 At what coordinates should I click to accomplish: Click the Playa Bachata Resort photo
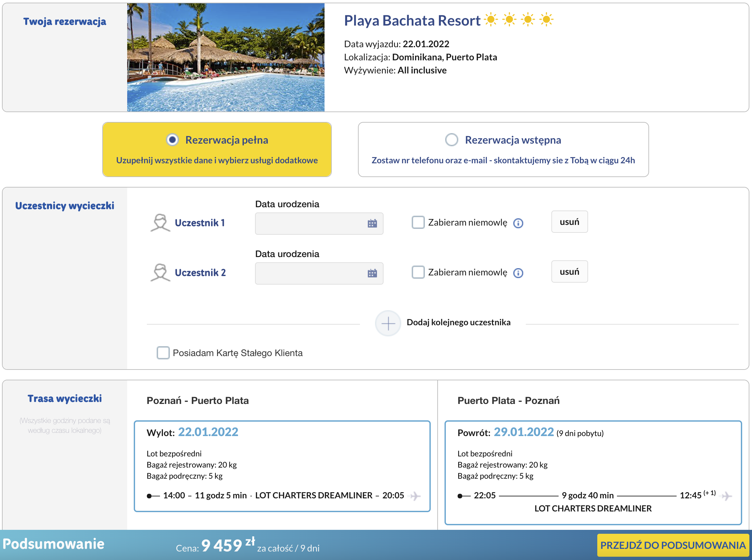coord(226,57)
